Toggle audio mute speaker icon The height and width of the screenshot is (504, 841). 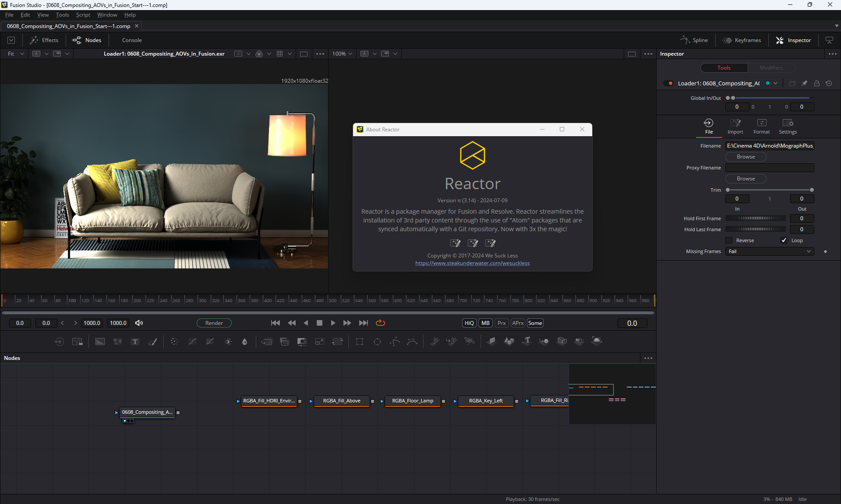139,323
